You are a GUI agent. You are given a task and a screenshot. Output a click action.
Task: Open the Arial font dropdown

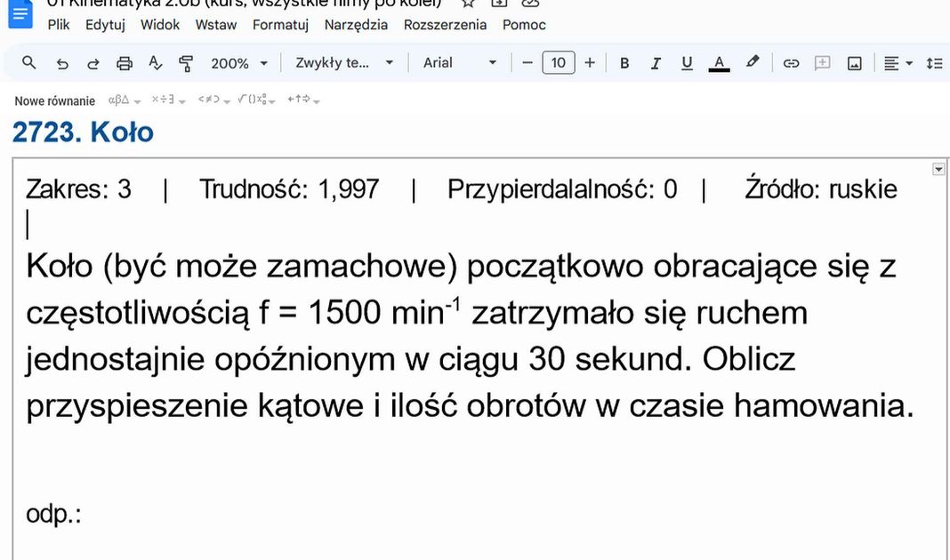coord(459,63)
